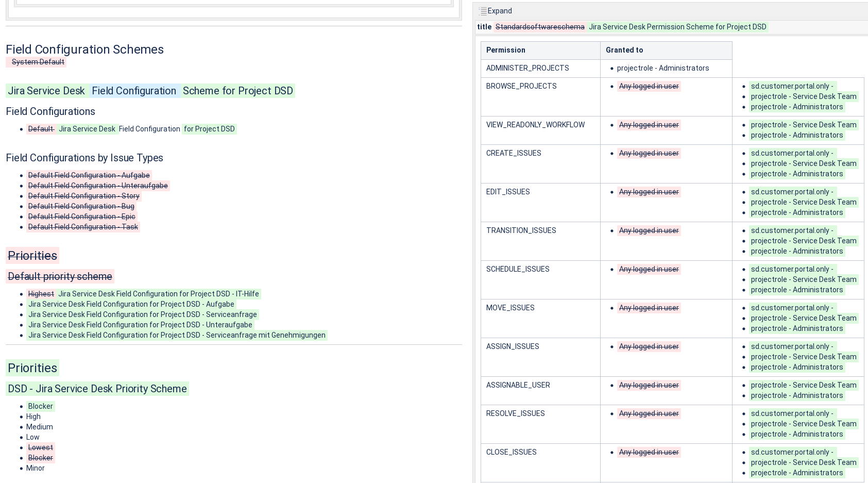The height and width of the screenshot is (483, 868).
Task: Click the 'Low' priority item
Action: (33, 437)
